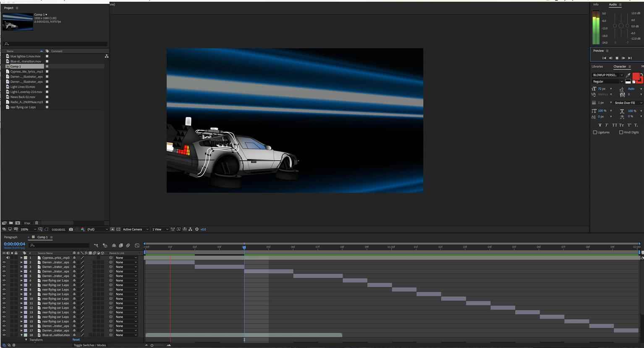The height and width of the screenshot is (348, 644).
Task: Open the project flowchart icon
Action: [x=107, y=56]
